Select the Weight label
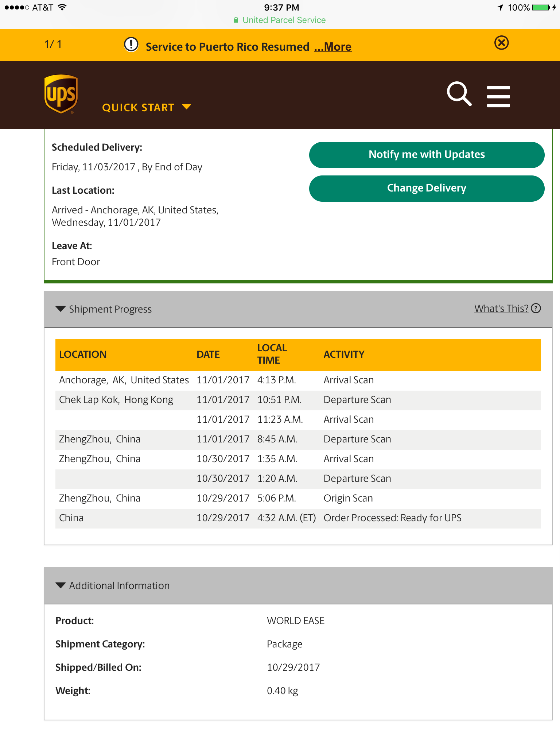560x747 pixels. pos(73,691)
